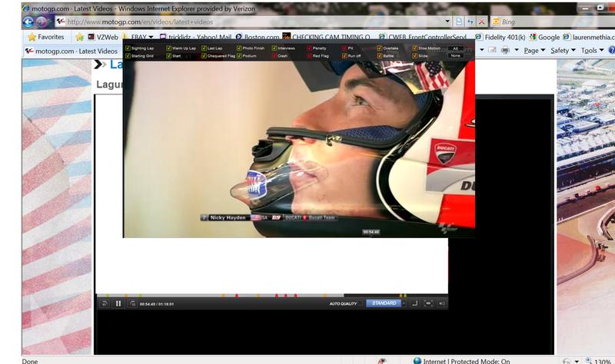Stop loading with the red X icon

click(482, 22)
